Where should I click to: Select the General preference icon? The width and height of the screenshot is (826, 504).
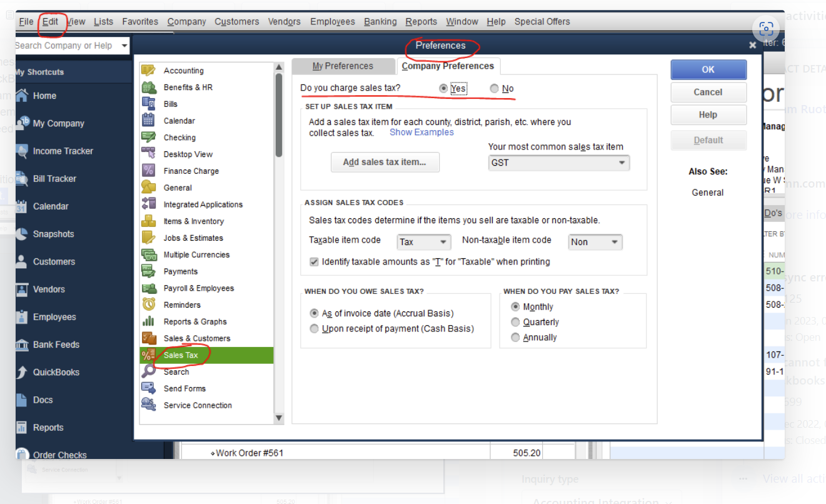pos(148,188)
